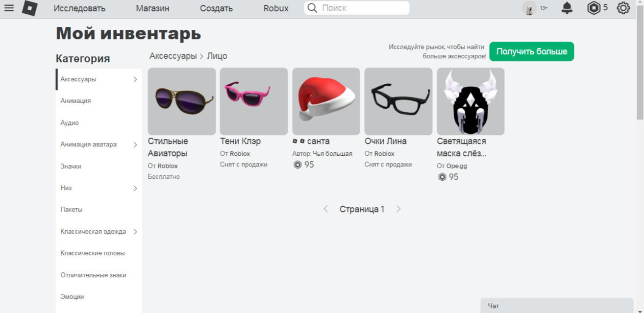The height and width of the screenshot is (313, 644).
Task: Click Очки Лина item title
Action: (386, 141)
